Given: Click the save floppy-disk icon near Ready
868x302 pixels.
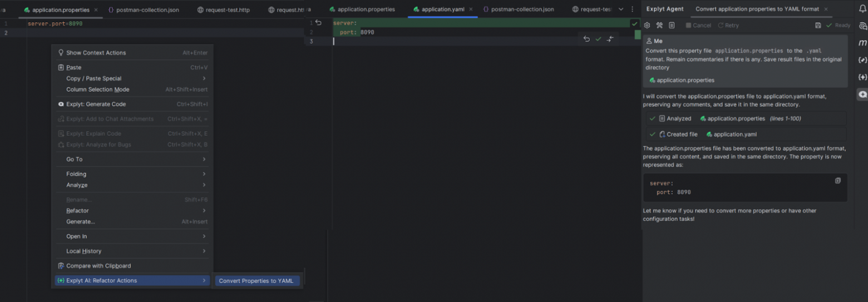Looking at the screenshot, I should [818, 26].
